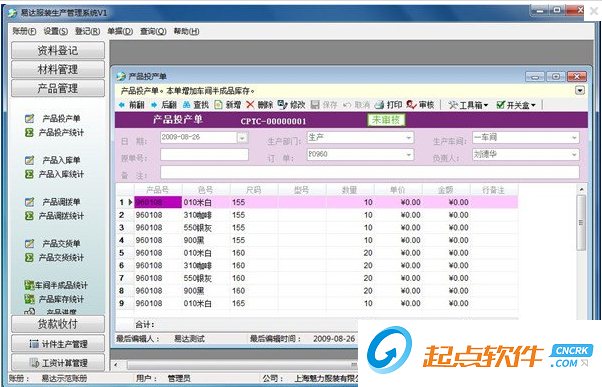Screen dimensions: 602x387
Task: Click the 取消 undo arrow icon
Action: click(347, 105)
